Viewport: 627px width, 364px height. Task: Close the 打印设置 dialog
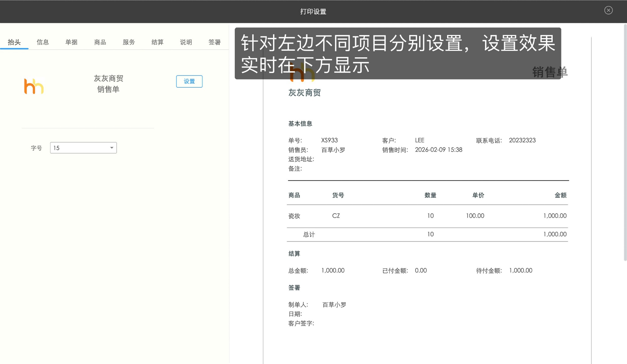point(609,10)
